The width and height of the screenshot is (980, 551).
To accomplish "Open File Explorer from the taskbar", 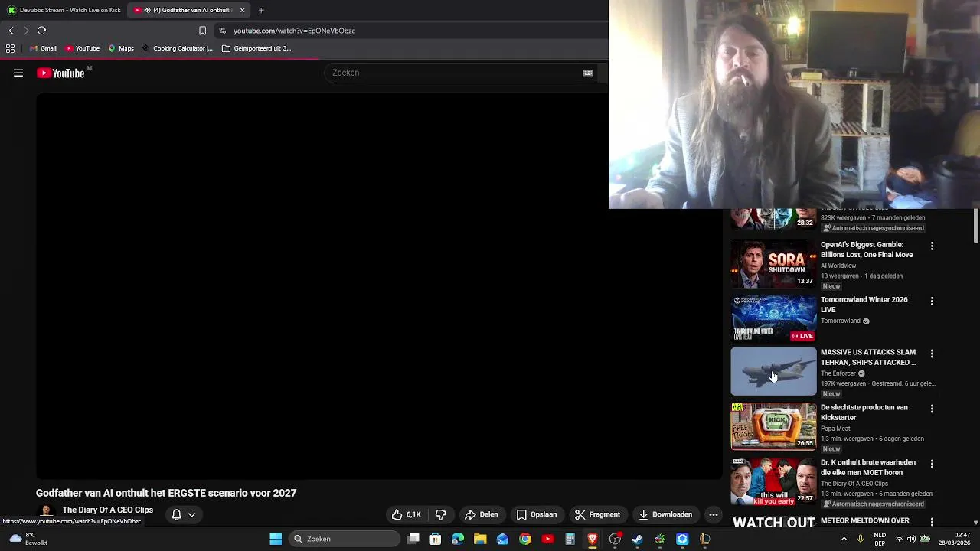I will click(x=480, y=539).
